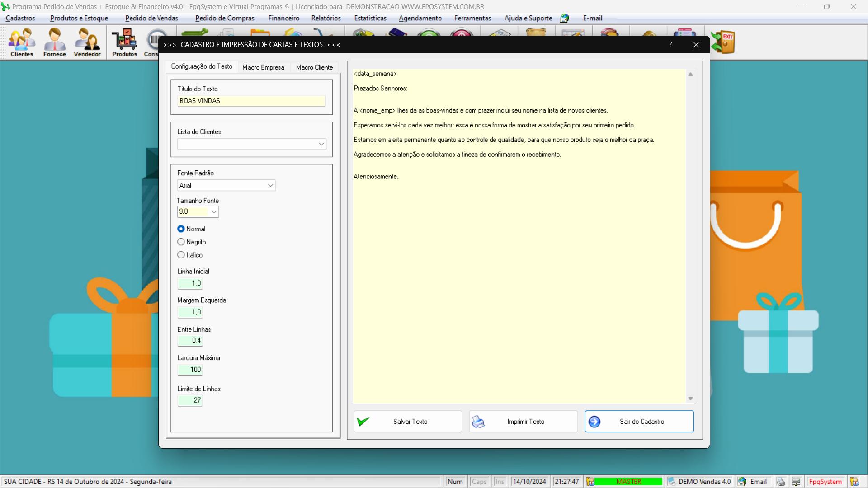Click the Imprimir Texto button
The width and height of the screenshot is (868, 488).
(x=524, y=421)
